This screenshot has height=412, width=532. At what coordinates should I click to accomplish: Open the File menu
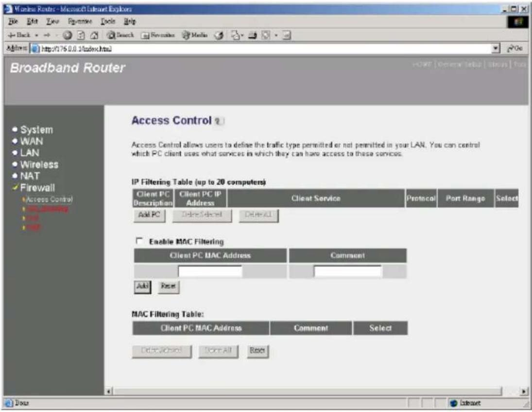pyautogui.click(x=13, y=22)
